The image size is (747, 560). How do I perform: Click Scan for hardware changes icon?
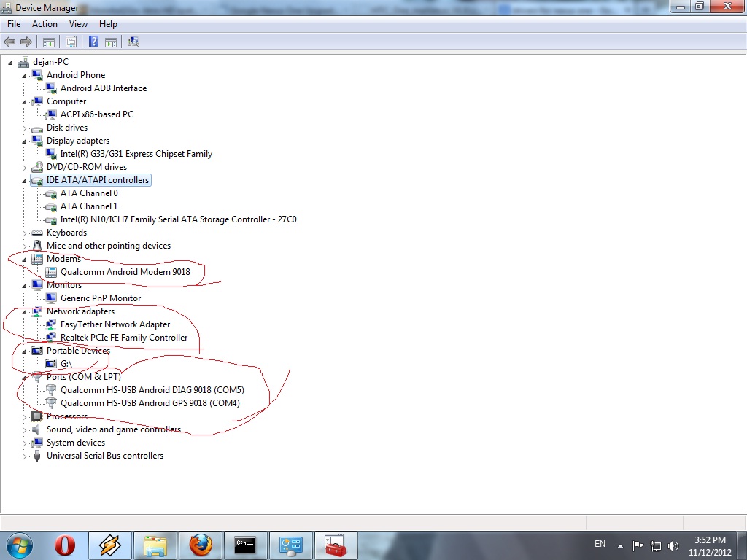[133, 42]
